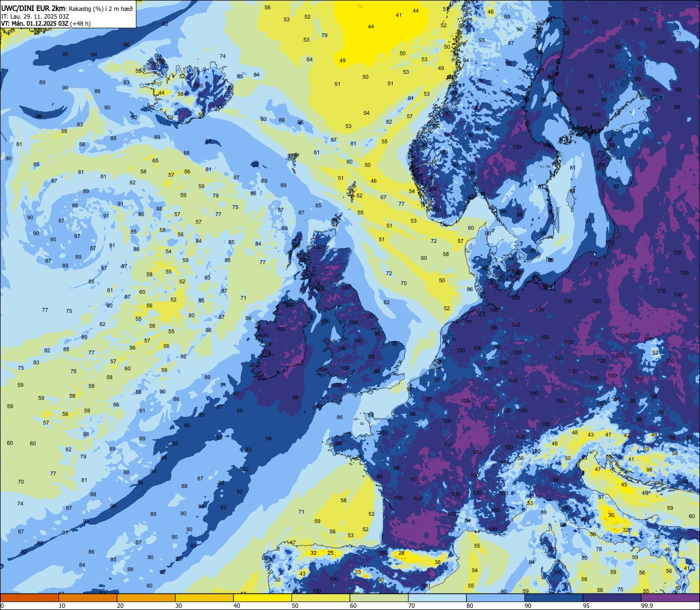Click the '80' tick label under the legend
Image resolution: width=700 pixels, height=610 pixels.
coord(470,606)
